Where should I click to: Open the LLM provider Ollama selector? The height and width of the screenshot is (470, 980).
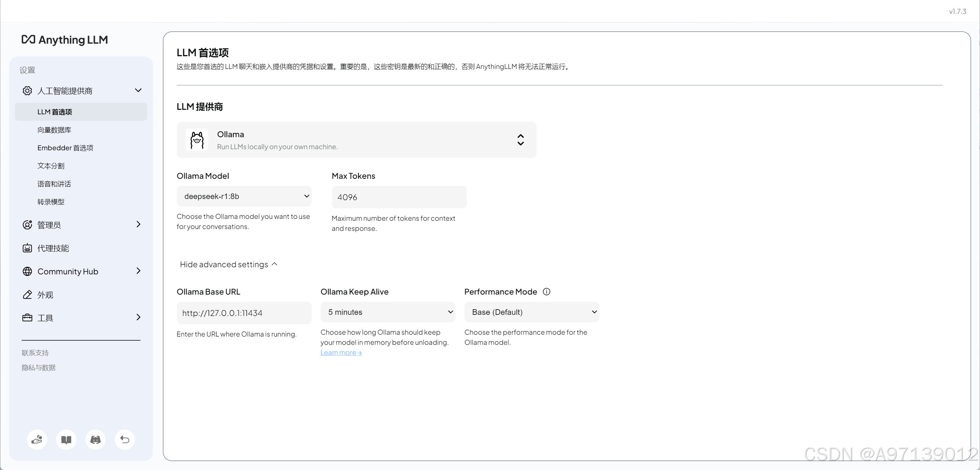click(x=357, y=140)
